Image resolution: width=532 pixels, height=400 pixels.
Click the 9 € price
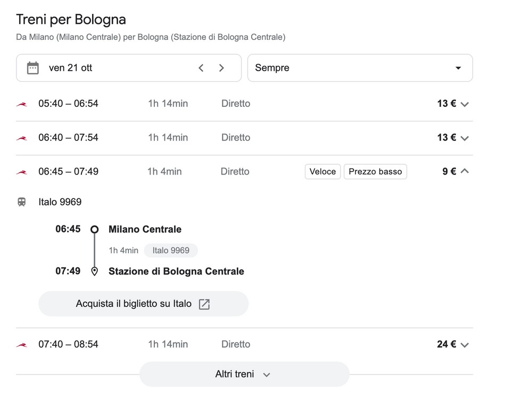coord(449,171)
